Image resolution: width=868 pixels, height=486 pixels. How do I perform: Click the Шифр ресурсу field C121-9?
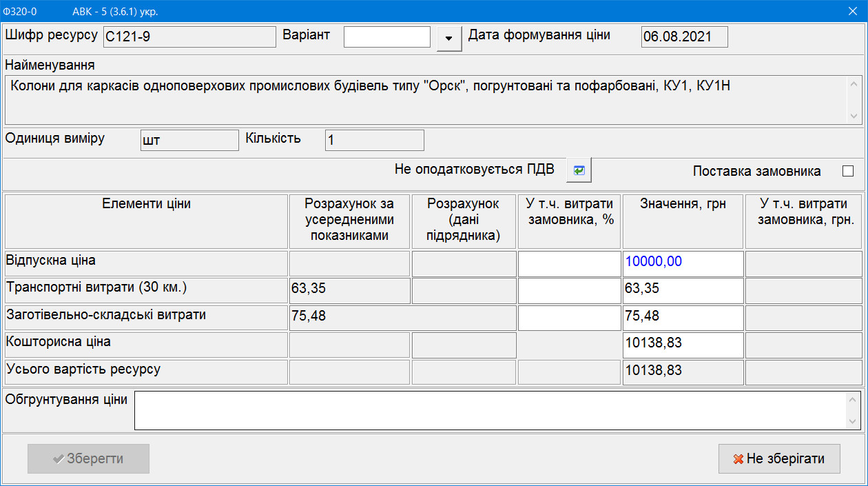(x=189, y=37)
